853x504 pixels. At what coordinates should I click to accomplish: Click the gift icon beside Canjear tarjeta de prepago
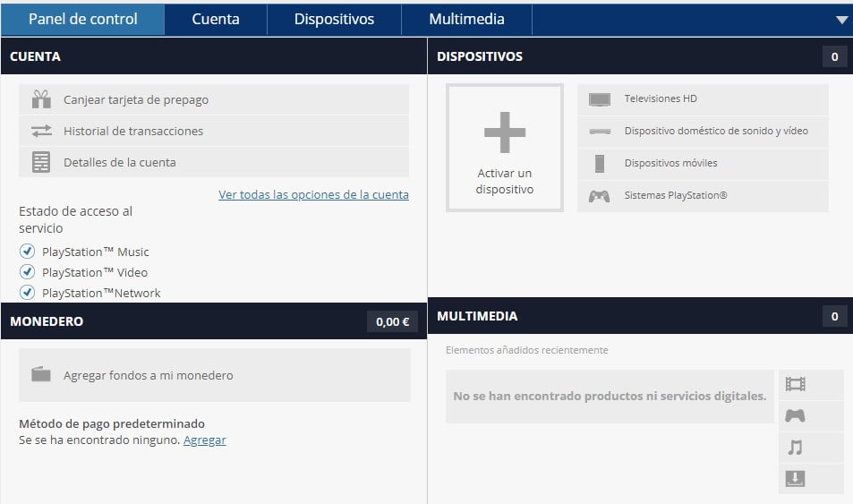[x=41, y=99]
